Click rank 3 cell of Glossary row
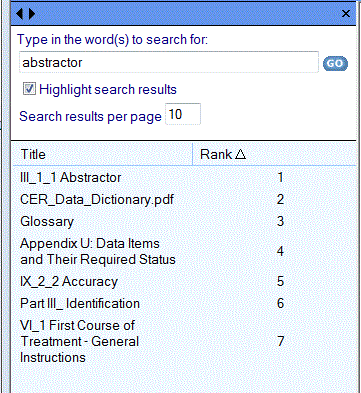The width and height of the screenshot is (361, 393). tap(280, 221)
